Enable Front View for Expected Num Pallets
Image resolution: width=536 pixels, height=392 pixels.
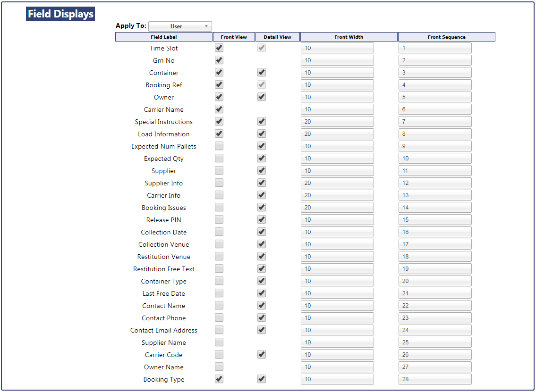(x=219, y=146)
